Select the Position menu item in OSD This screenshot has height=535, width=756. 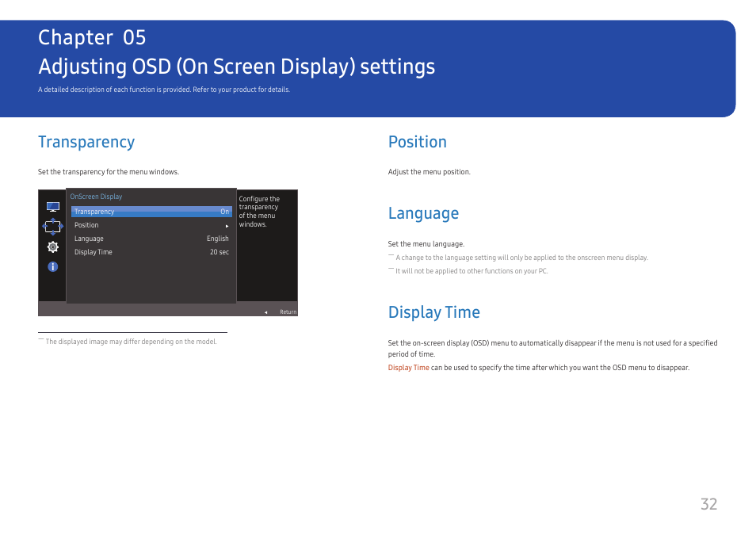[x=152, y=225]
